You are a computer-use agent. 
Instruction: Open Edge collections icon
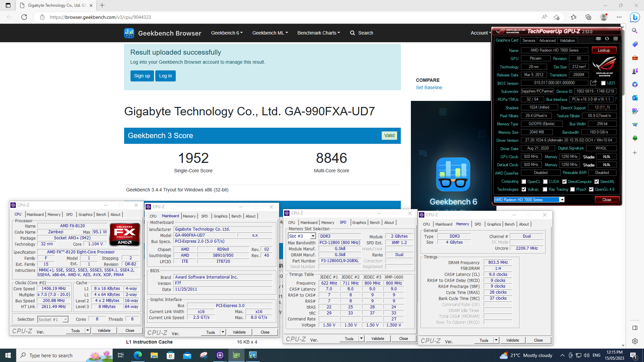tap(588, 17)
